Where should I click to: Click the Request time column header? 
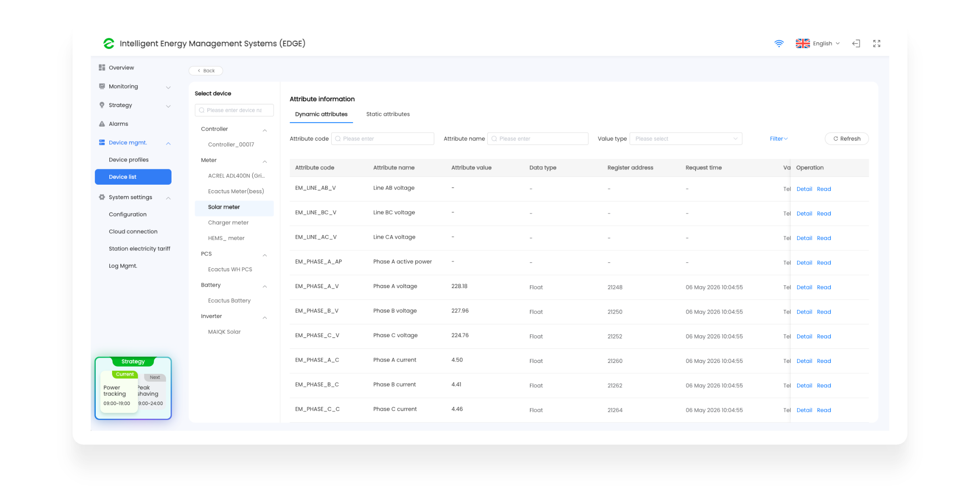703,168
